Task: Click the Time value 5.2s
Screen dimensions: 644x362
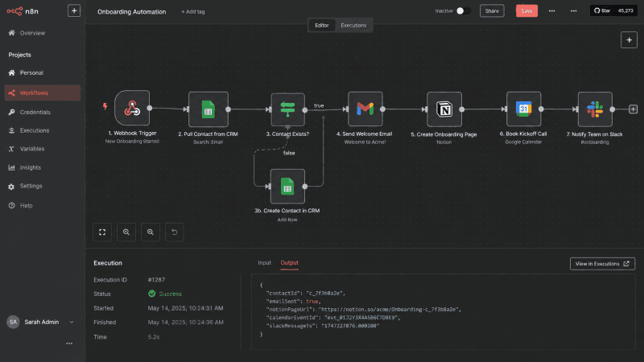Action: [154, 336]
